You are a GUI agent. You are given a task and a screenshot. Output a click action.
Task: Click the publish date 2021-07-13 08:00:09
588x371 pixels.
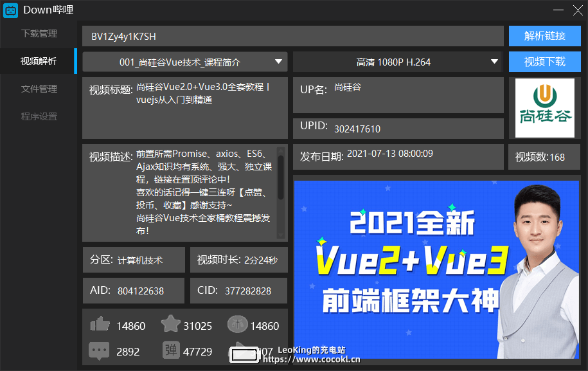tap(390, 154)
